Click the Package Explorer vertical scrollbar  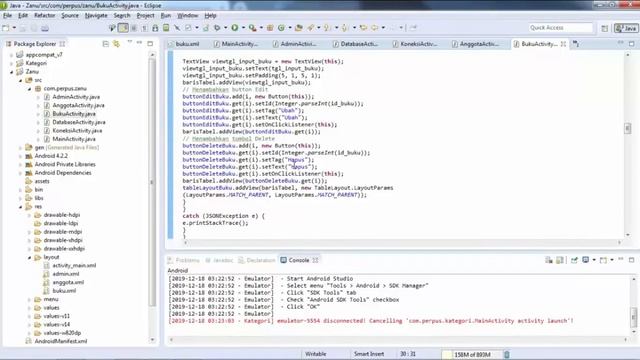pos(152,182)
